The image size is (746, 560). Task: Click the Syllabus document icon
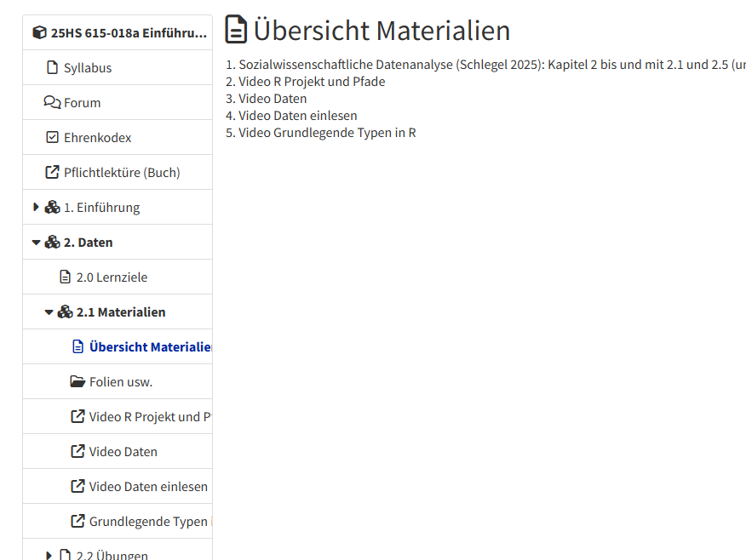tap(52, 68)
